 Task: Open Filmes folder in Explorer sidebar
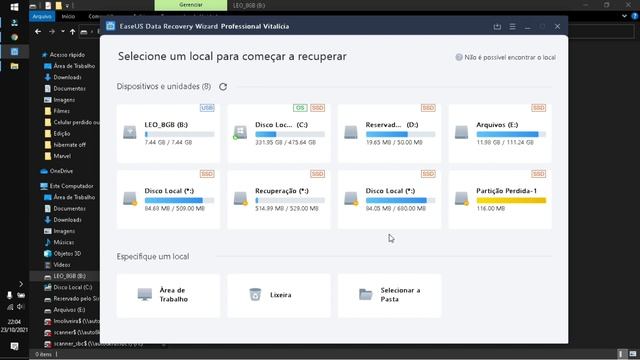tap(57, 111)
